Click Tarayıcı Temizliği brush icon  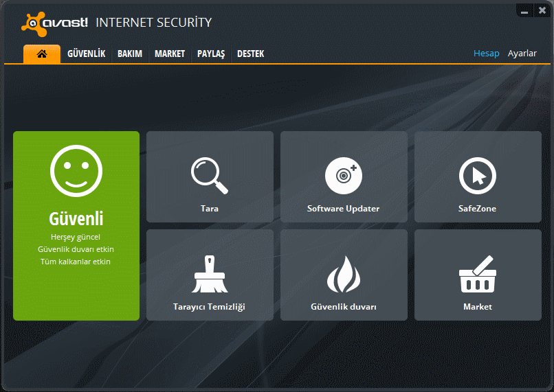click(210, 274)
